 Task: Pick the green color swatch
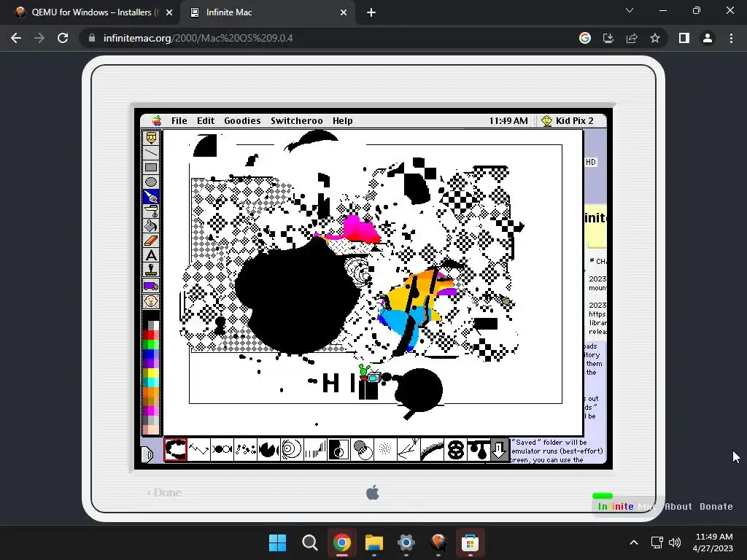pyautogui.click(x=150, y=344)
